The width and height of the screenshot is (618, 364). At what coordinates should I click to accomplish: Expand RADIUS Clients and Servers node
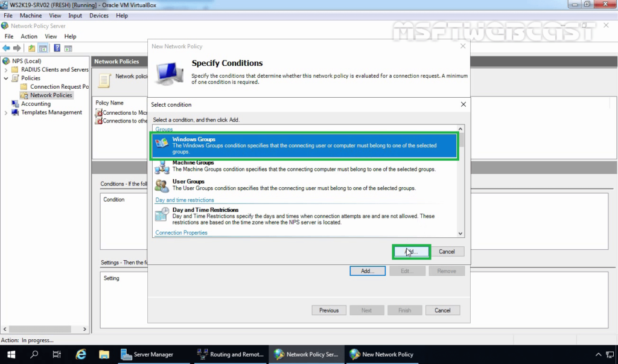pyautogui.click(x=6, y=70)
